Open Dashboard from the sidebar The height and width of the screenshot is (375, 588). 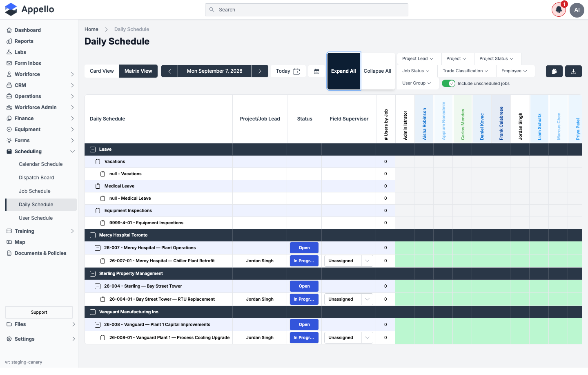[x=27, y=30]
